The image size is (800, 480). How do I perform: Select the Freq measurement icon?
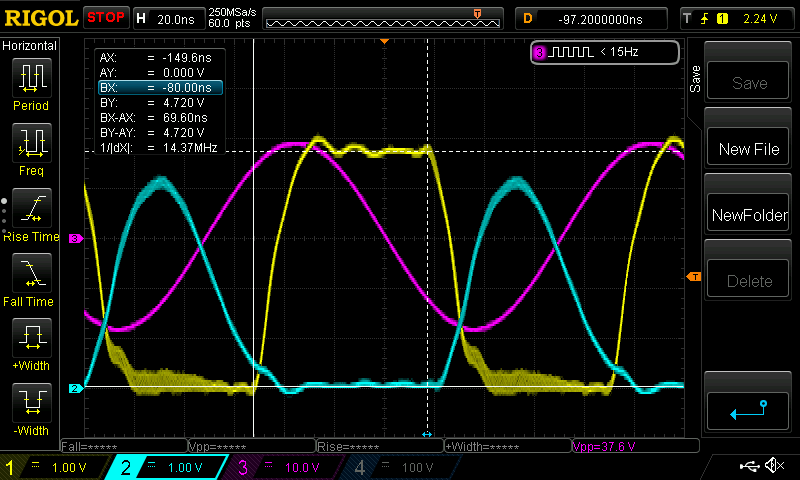coord(32,143)
